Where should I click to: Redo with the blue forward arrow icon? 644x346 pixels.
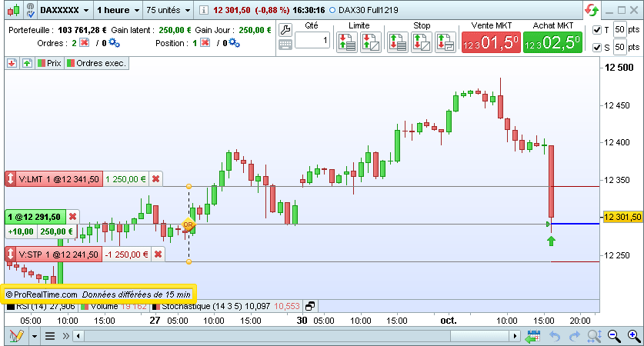click(x=574, y=337)
